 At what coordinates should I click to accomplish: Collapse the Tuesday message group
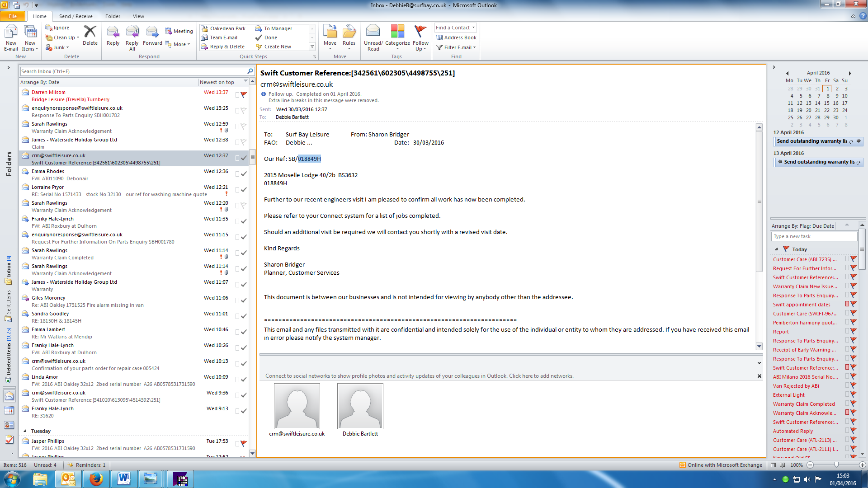[25, 431]
